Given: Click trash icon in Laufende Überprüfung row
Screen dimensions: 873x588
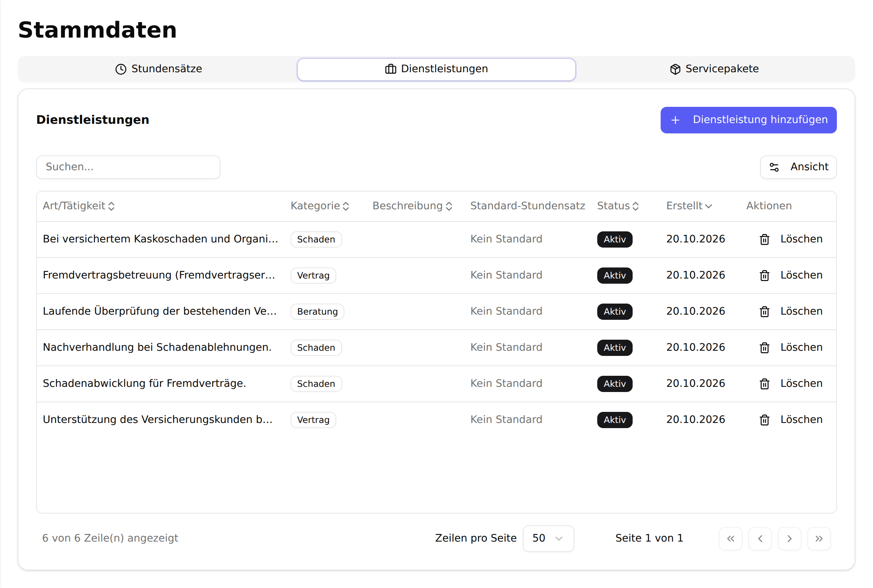Looking at the screenshot, I should pyautogui.click(x=764, y=311).
